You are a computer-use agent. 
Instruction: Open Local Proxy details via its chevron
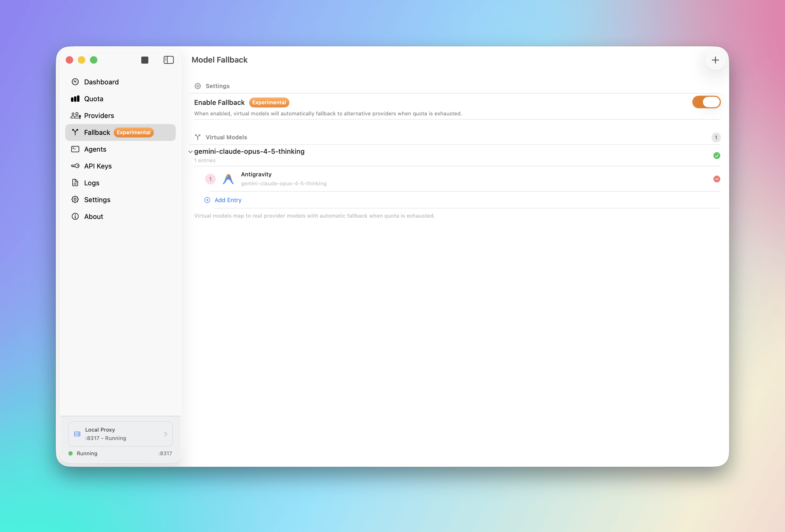click(165, 434)
